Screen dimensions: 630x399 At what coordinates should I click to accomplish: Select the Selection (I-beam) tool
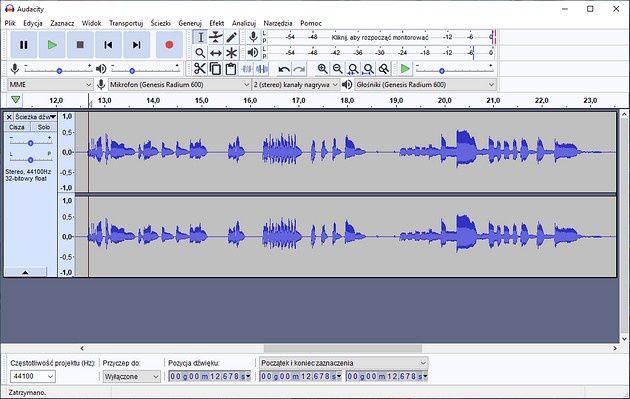pyautogui.click(x=200, y=37)
